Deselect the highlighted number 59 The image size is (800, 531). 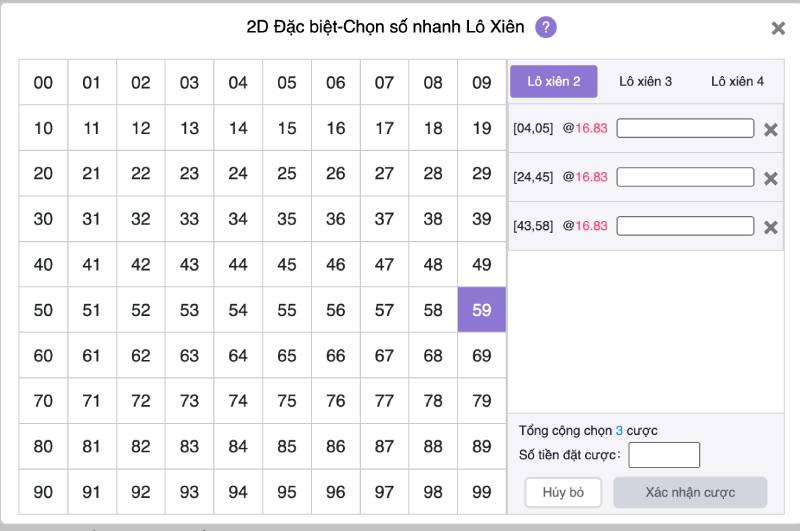coord(482,310)
